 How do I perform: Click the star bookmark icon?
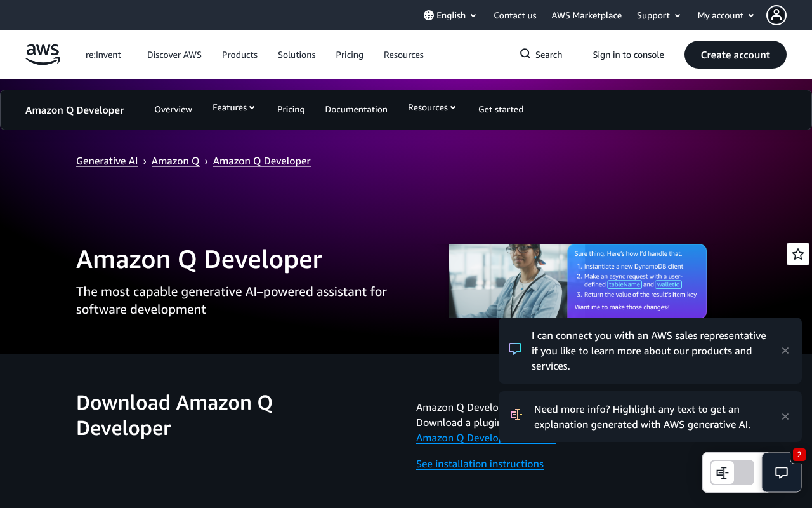[x=798, y=254]
